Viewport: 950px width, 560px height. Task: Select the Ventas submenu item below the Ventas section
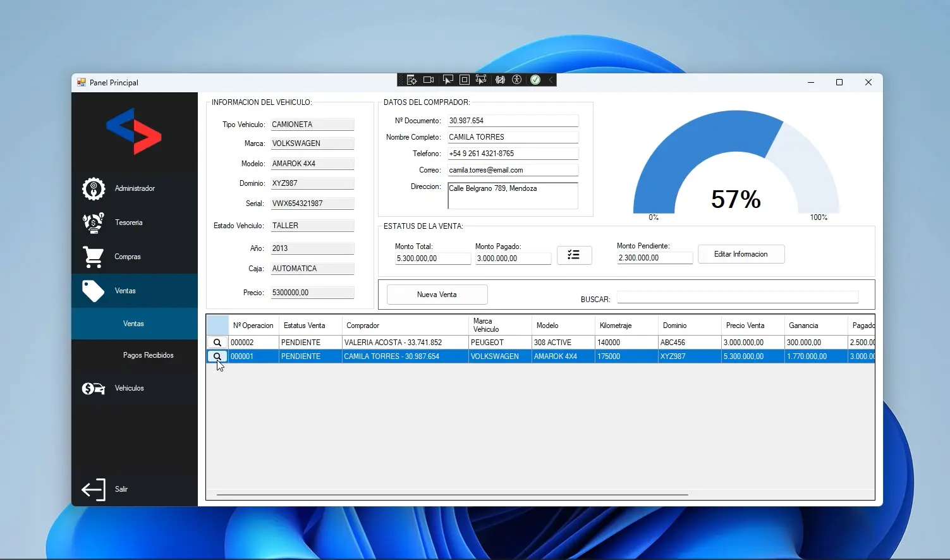click(134, 324)
